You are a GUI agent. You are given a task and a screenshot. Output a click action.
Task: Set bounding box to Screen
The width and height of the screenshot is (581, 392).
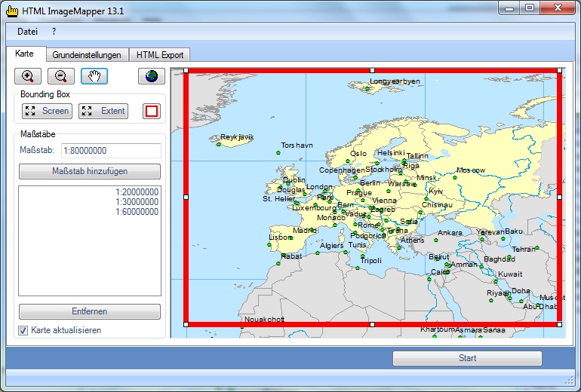[x=47, y=111]
